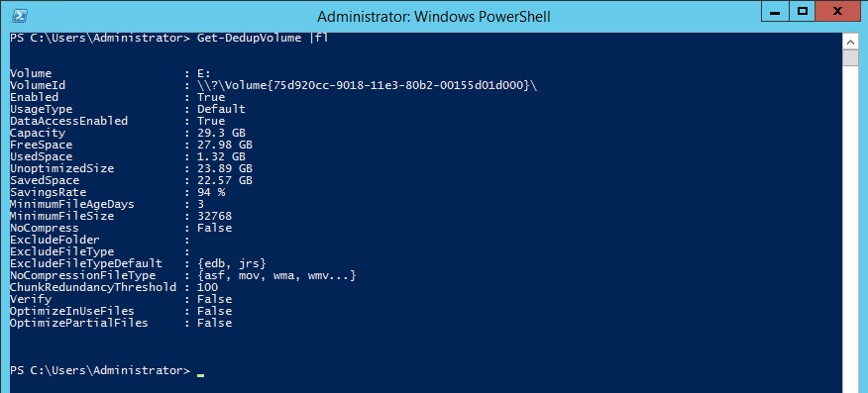Click the ChunkRedundancyThreshold 100 value
The image size is (868, 393).
pos(208,287)
